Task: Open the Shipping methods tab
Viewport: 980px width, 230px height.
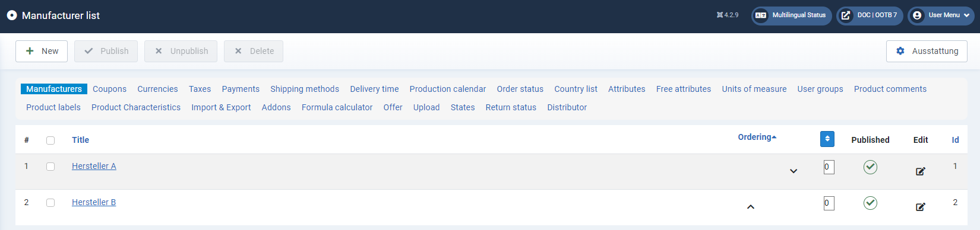Action: click(305, 89)
